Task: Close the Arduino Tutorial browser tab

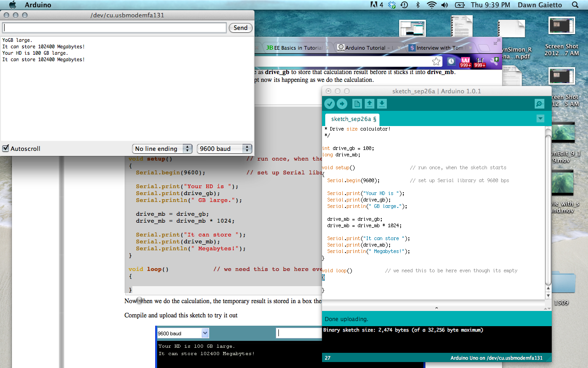Action: click(x=400, y=48)
